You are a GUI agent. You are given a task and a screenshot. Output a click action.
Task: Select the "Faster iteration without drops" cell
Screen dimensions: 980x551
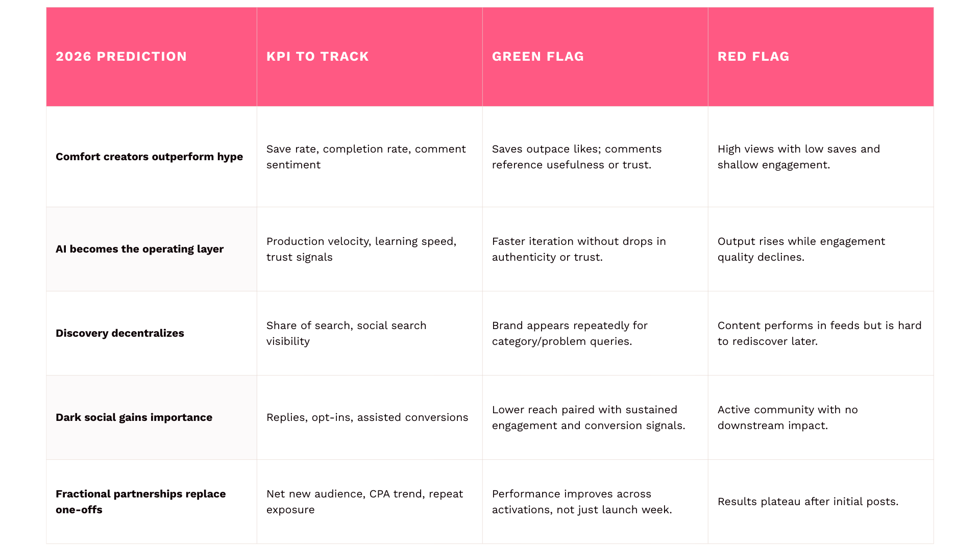pos(579,249)
